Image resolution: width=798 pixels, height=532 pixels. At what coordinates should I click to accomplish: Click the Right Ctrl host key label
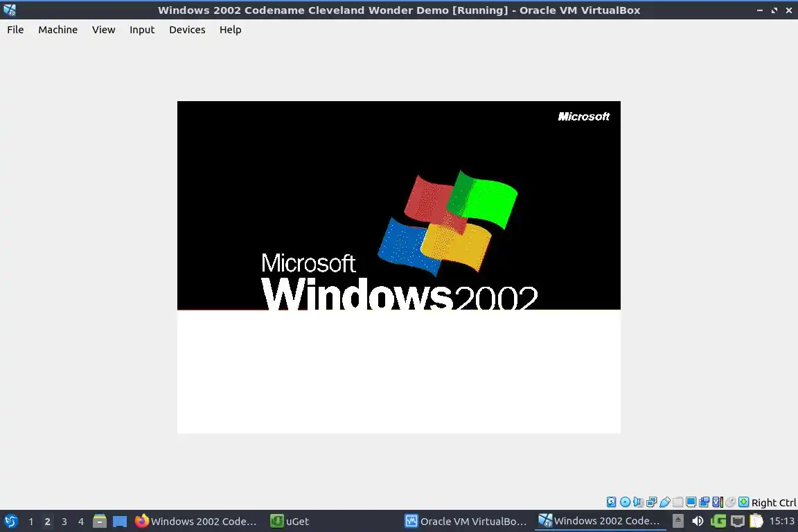click(x=774, y=502)
